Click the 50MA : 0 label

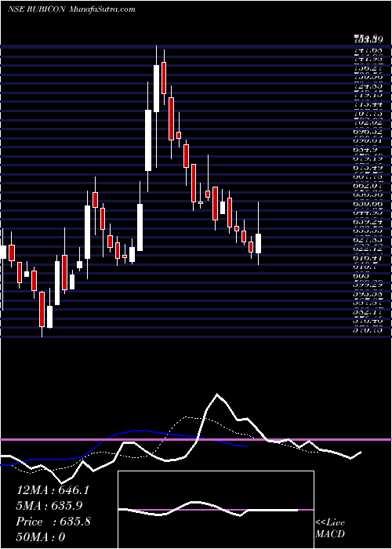[41, 537]
